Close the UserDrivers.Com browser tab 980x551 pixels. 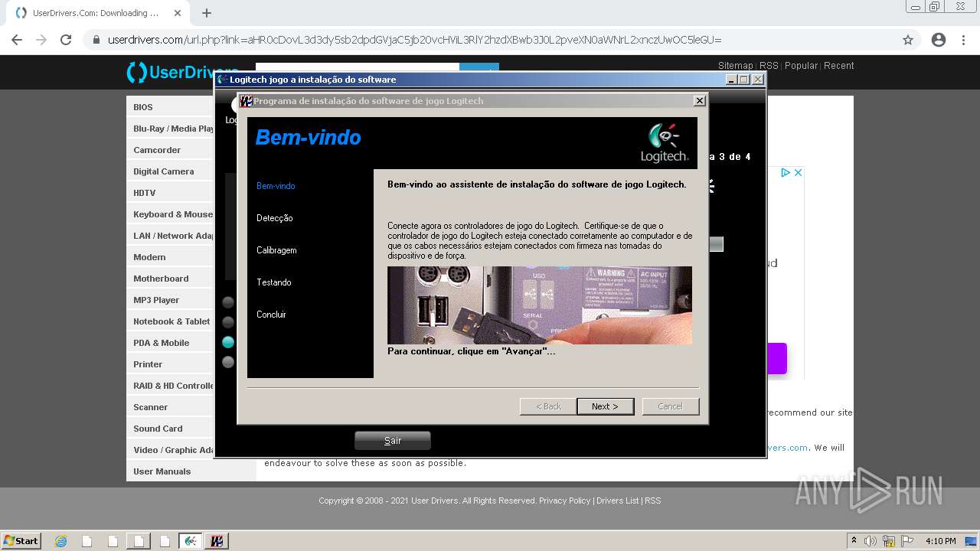pos(178,13)
